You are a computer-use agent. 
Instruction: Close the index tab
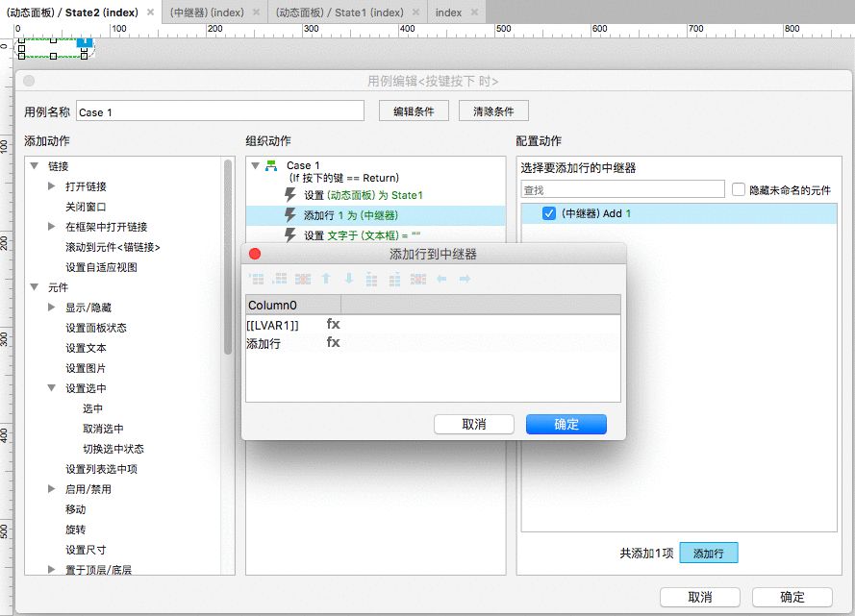pyautogui.click(x=474, y=12)
